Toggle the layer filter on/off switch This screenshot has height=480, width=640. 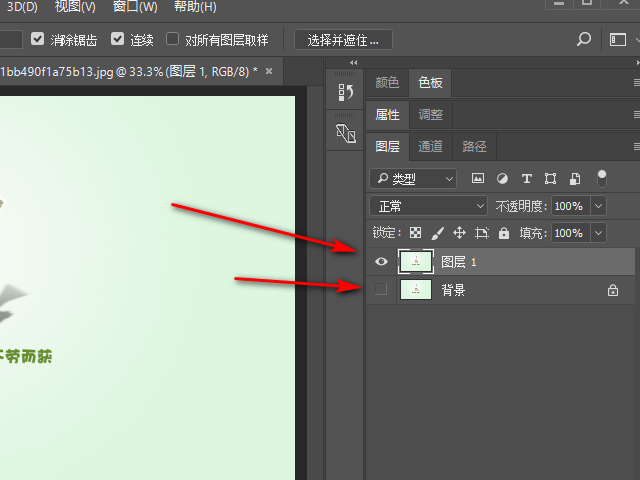coord(602,178)
